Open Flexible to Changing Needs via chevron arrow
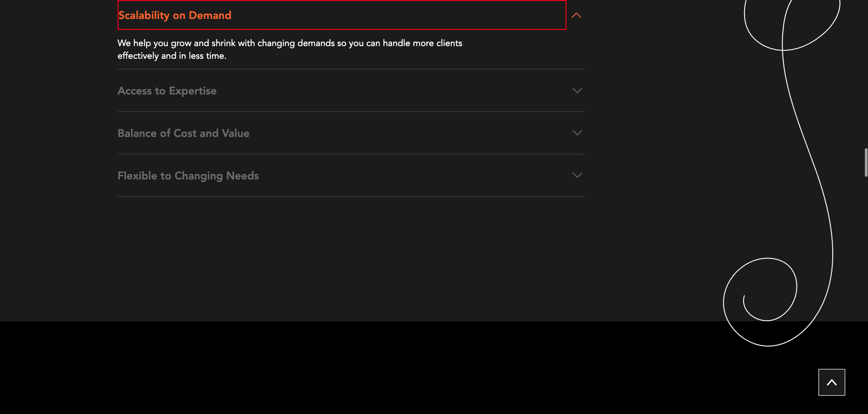 577,175
